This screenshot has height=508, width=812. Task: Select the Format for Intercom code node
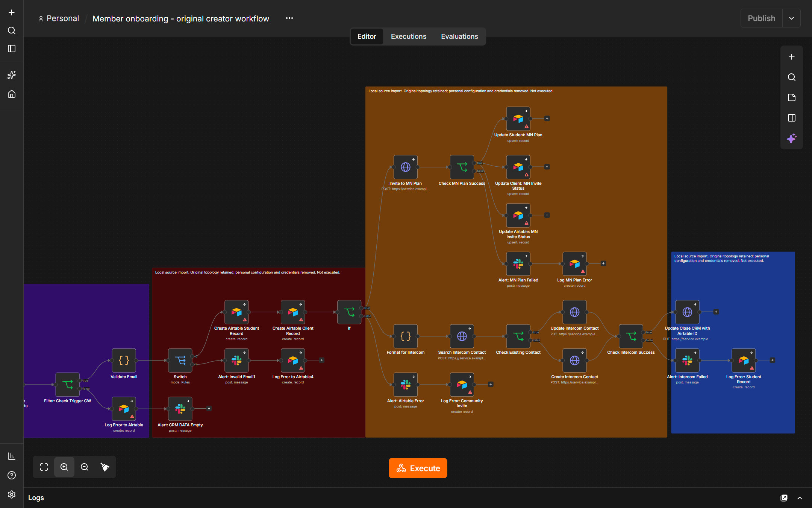tap(405, 336)
